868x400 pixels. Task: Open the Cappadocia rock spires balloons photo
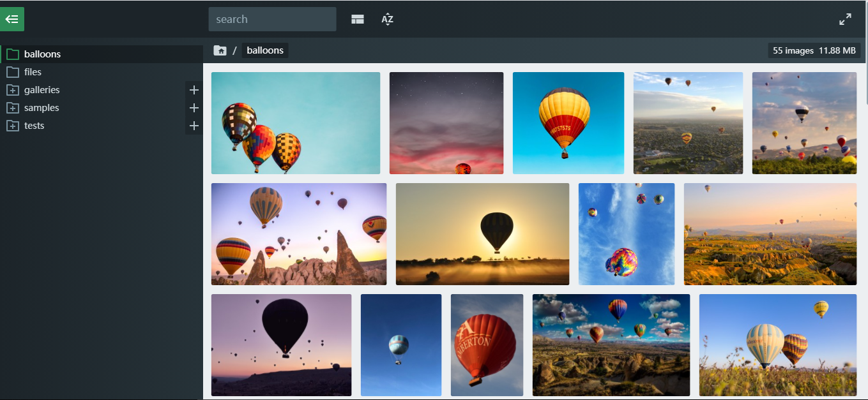point(299,234)
